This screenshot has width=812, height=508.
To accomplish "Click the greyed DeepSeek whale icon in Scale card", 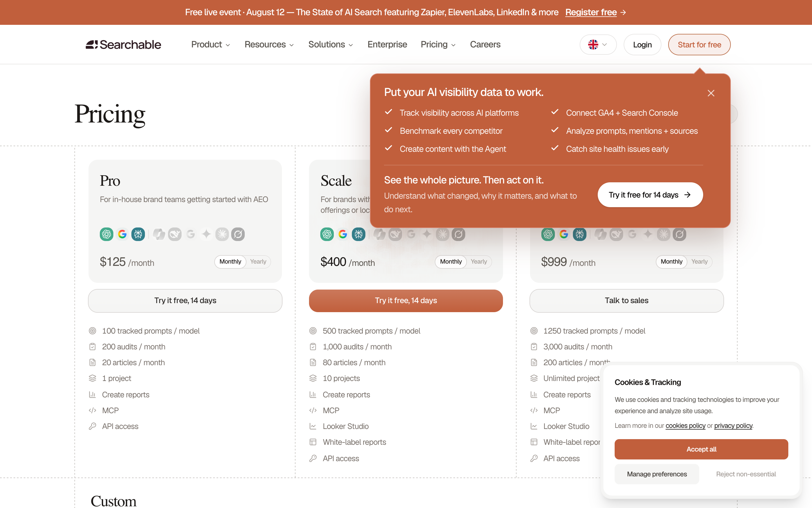I will [x=395, y=234].
